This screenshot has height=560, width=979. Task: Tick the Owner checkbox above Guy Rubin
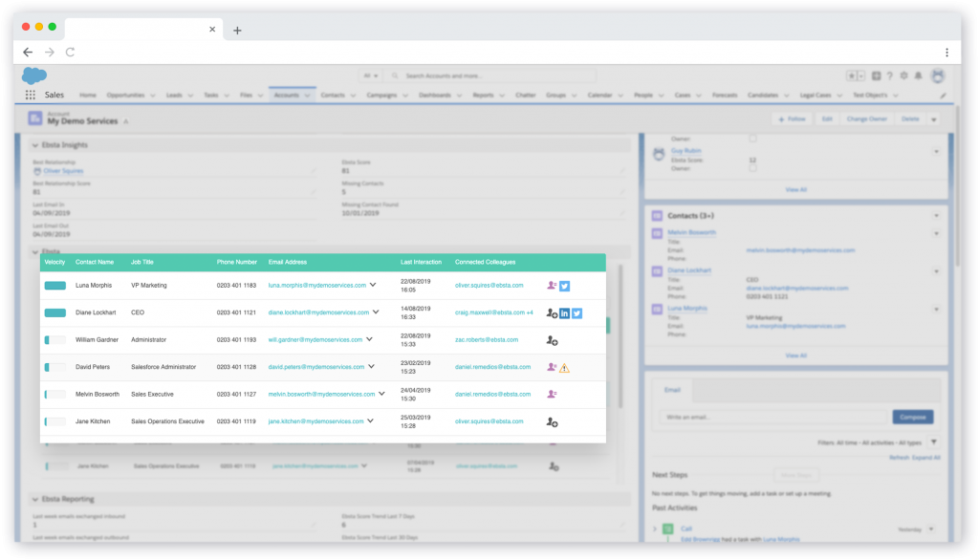753,139
